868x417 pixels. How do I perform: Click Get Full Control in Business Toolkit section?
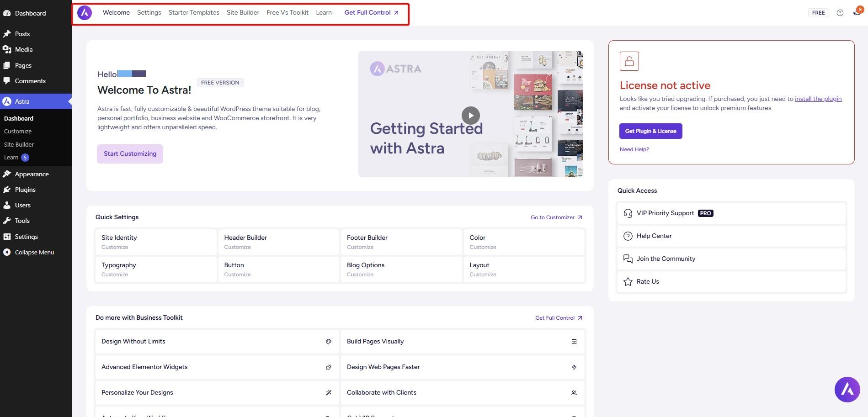click(x=559, y=318)
